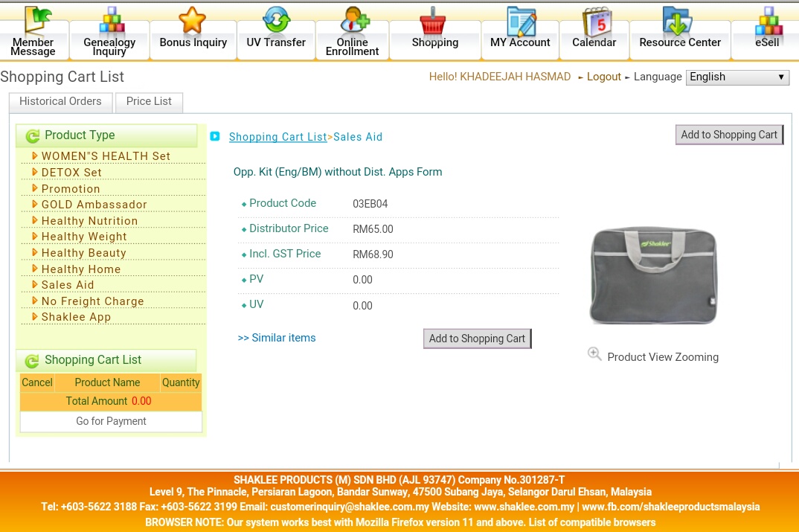Switch to the Historical Orders tab
This screenshot has width=799, height=532.
click(61, 101)
